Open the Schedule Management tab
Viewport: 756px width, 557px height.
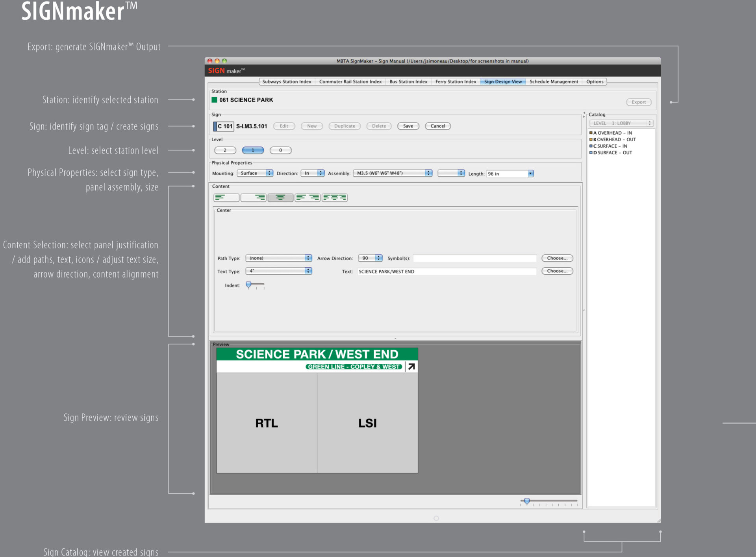[554, 82]
